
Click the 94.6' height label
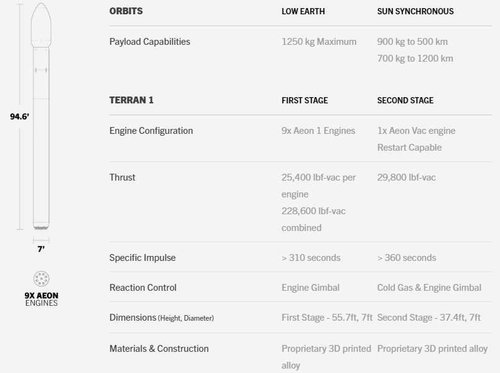tap(19, 116)
